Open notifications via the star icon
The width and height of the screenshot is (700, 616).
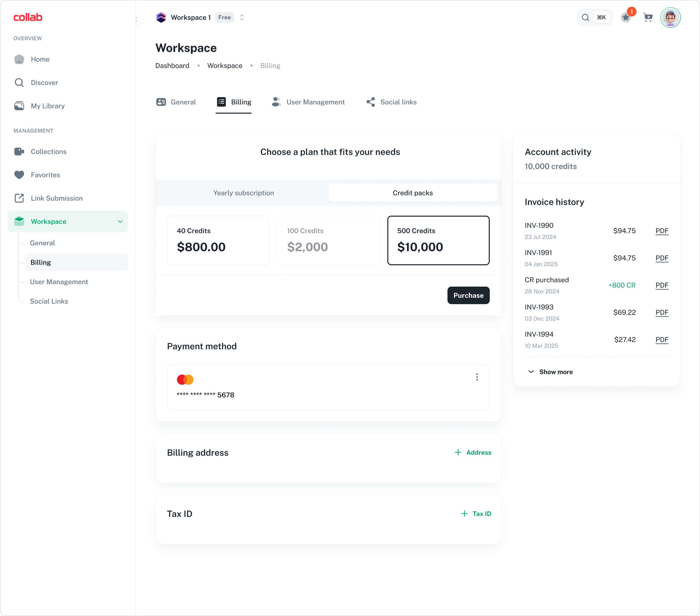(x=626, y=17)
